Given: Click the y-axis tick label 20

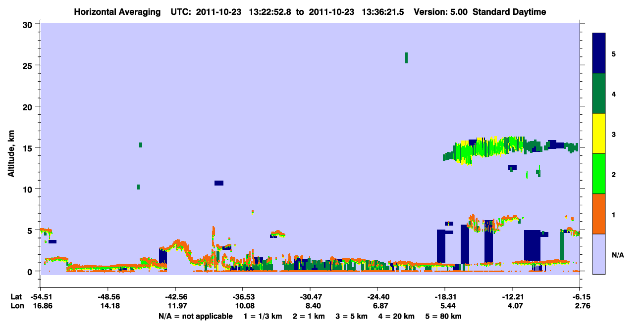Looking at the screenshot, I should 29,106.
